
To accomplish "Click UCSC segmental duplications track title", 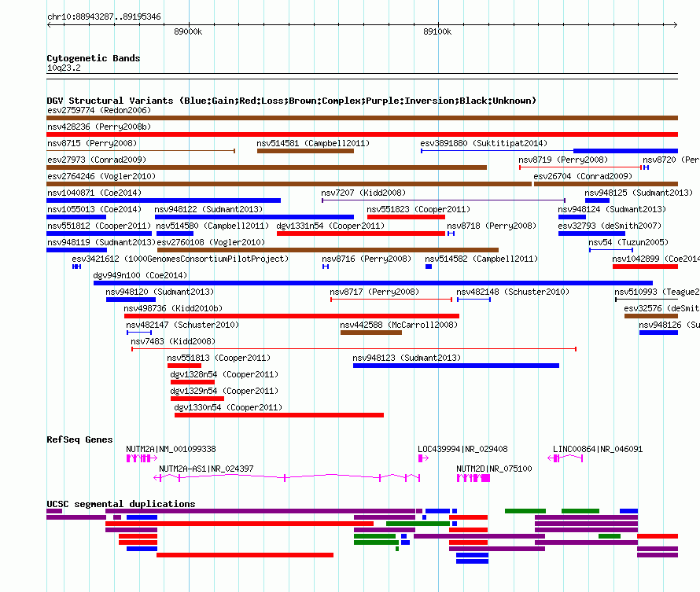I will pos(121,504).
